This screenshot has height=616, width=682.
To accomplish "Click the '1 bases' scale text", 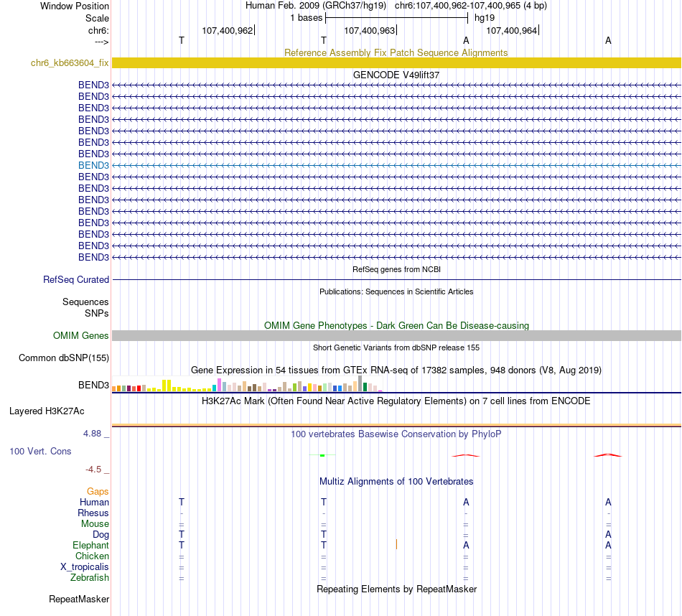I will pyautogui.click(x=307, y=18).
